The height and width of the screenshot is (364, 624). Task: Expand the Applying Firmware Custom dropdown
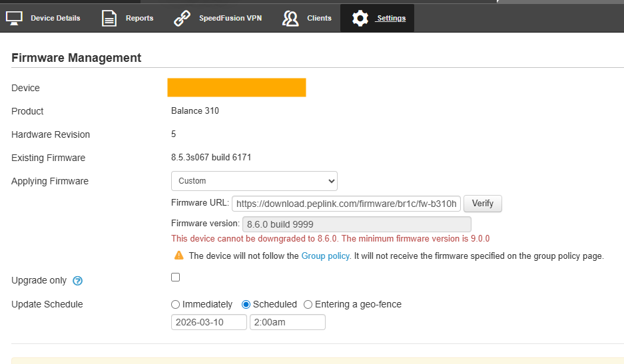(254, 181)
